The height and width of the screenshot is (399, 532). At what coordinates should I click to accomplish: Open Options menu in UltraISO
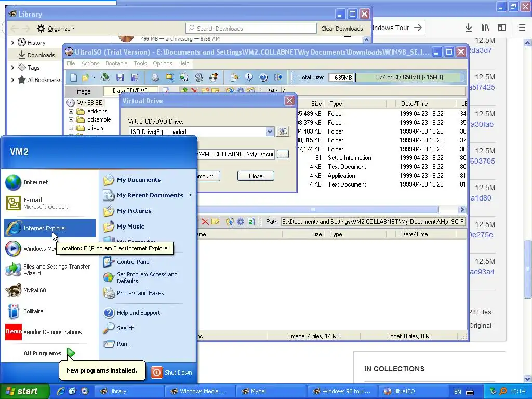tap(163, 63)
